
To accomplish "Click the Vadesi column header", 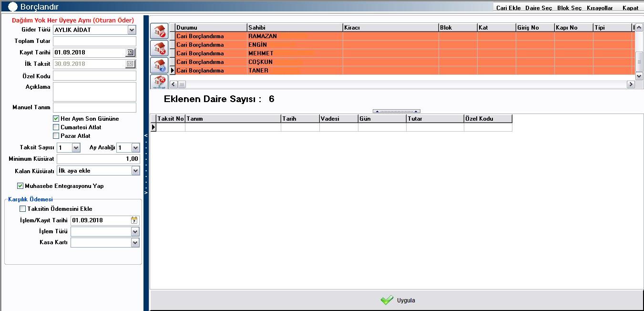I will click(339, 119).
